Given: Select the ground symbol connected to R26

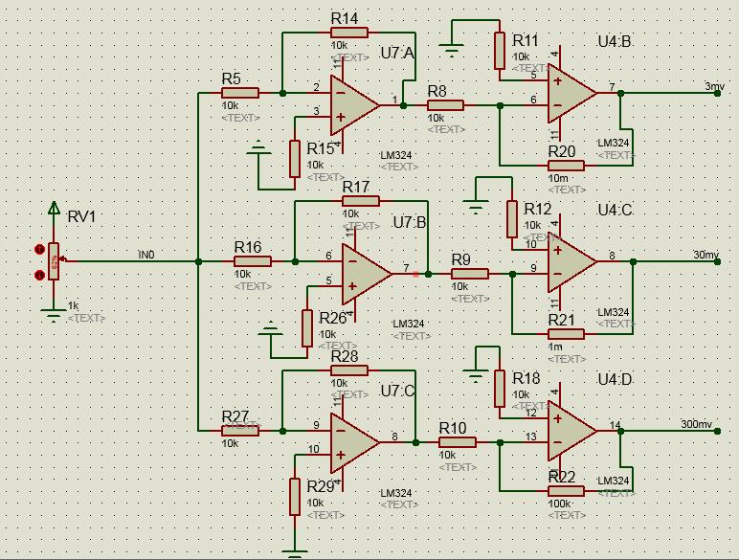Looking at the screenshot, I should 271,328.
